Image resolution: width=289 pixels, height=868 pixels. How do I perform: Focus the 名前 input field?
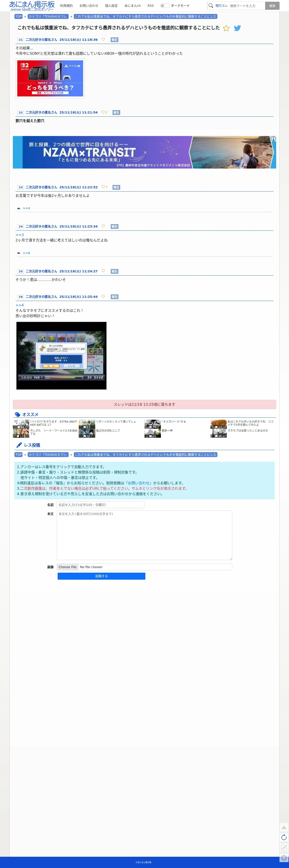pyautogui.click(x=100, y=505)
